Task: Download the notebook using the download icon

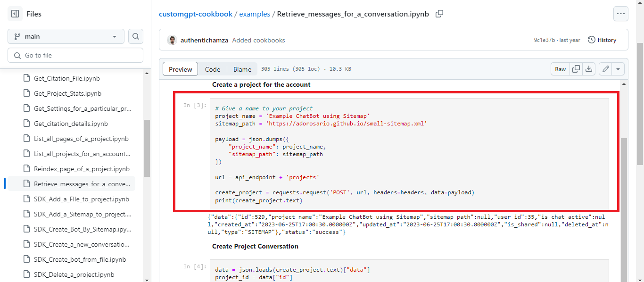Action: [x=588, y=68]
